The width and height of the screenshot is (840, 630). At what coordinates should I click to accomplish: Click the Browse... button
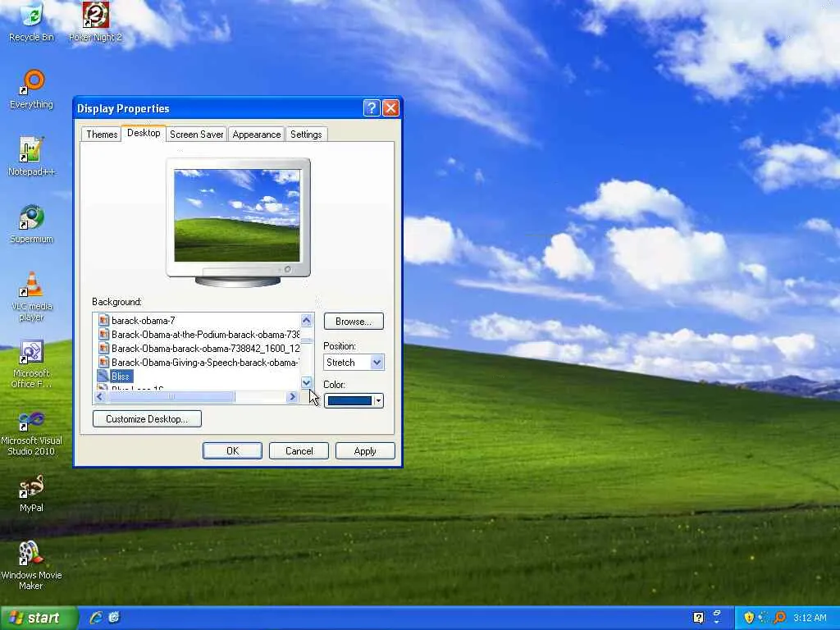click(x=354, y=322)
